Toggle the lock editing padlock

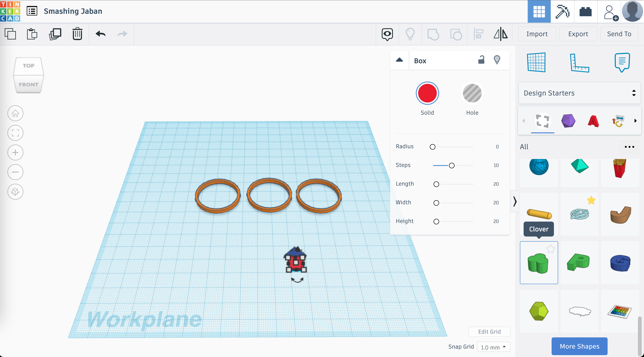pyautogui.click(x=481, y=60)
